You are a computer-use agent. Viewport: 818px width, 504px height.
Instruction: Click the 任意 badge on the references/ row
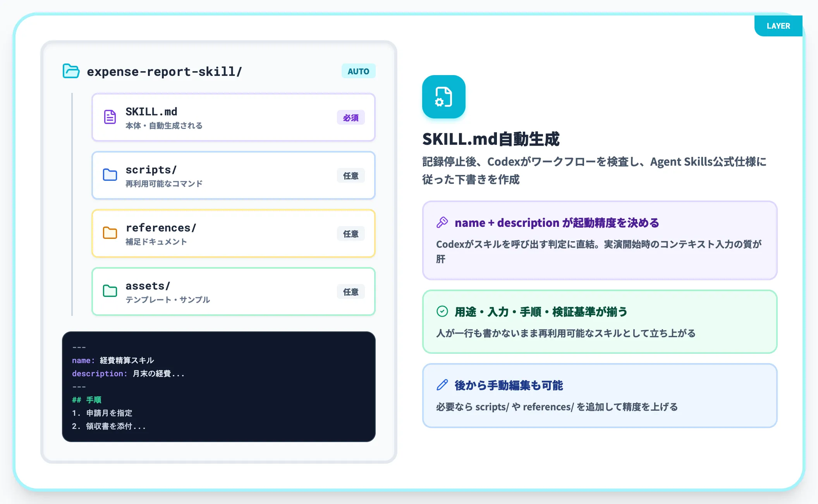point(351,233)
